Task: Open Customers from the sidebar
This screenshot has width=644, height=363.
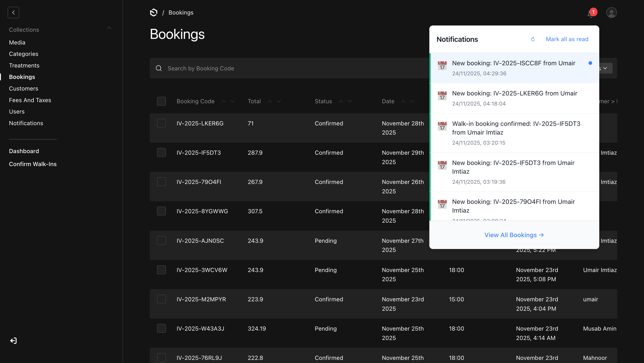Action: click(23, 89)
